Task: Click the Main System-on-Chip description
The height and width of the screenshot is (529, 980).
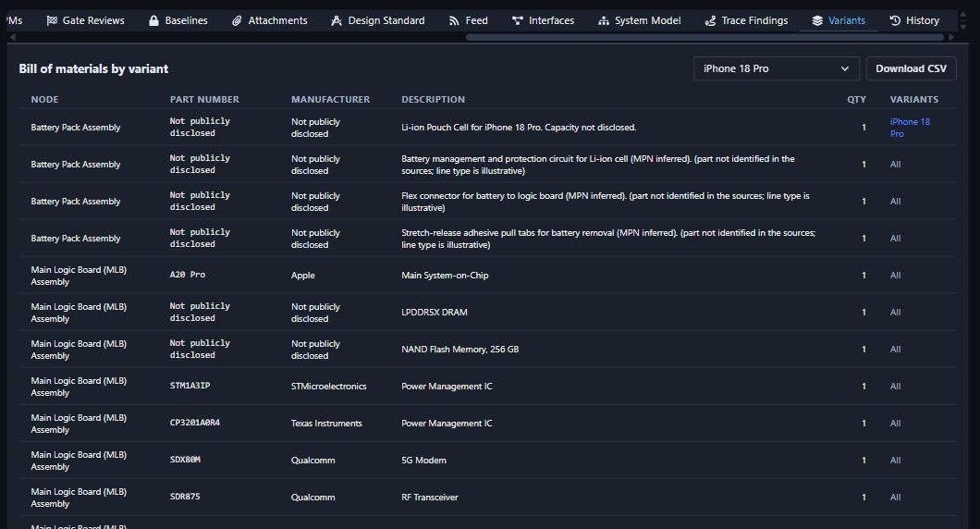Action: click(x=445, y=275)
